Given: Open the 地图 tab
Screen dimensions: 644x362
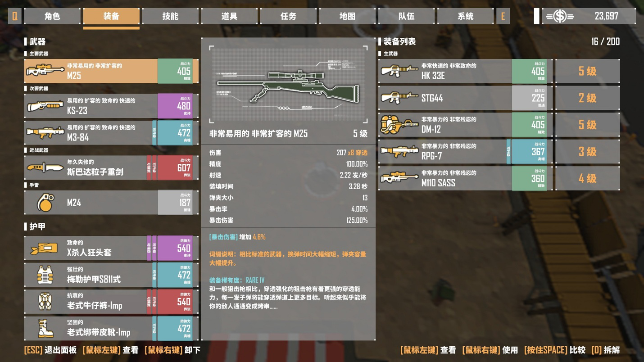Looking at the screenshot, I should click(347, 16).
